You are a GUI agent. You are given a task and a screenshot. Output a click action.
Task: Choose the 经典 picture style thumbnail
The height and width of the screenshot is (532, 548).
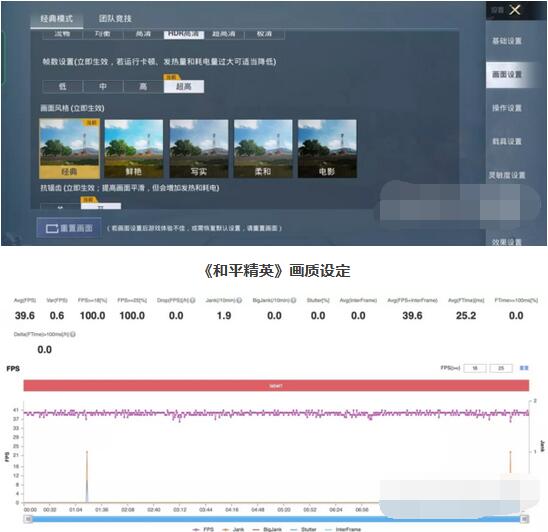coord(70,149)
